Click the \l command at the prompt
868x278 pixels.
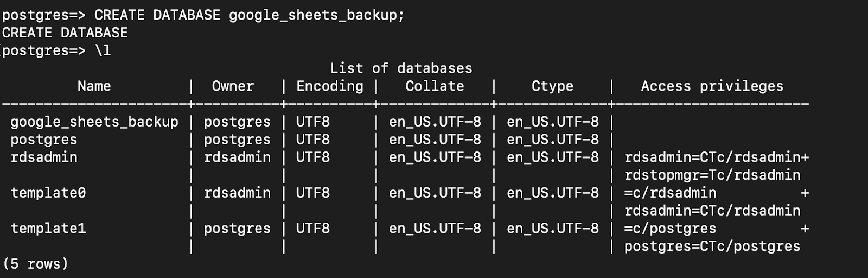(x=103, y=50)
